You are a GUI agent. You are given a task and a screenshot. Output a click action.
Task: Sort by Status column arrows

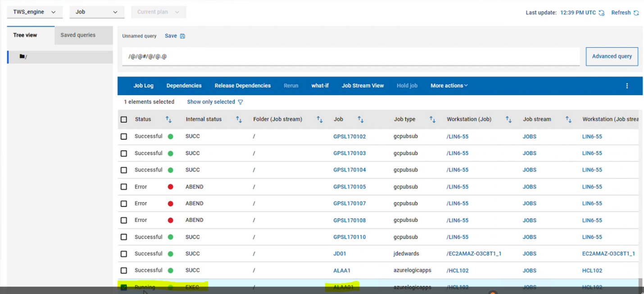168,119
